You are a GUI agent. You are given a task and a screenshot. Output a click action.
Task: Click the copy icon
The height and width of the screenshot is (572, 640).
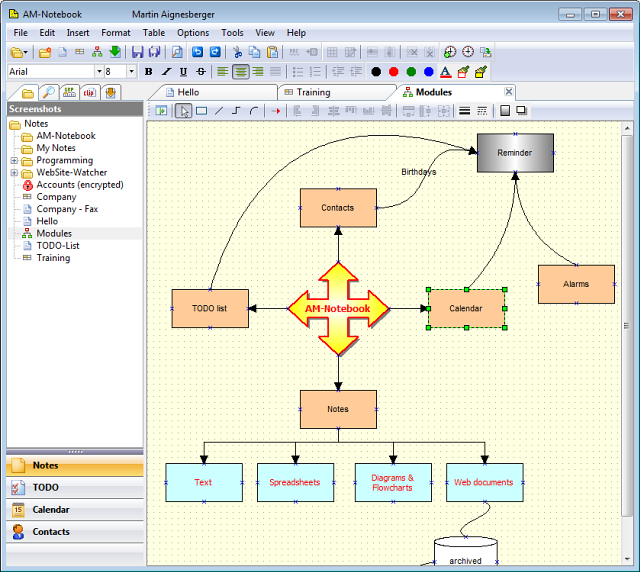(x=255, y=52)
